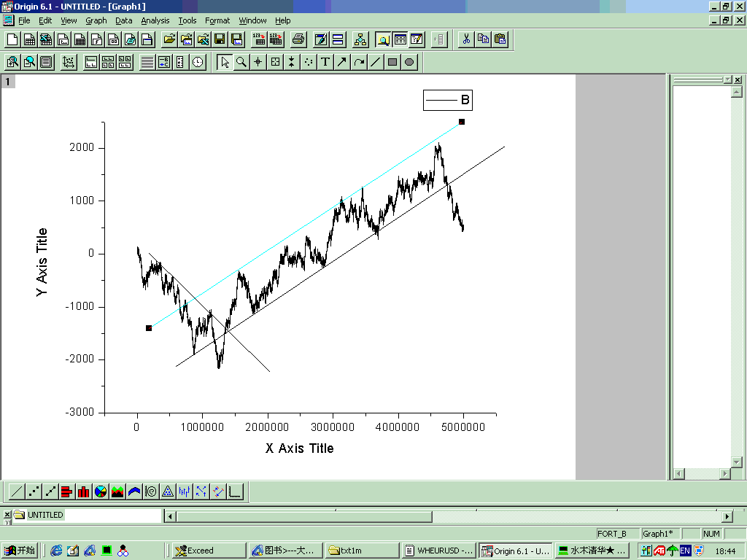Select the Draw Data points tool

[309, 62]
